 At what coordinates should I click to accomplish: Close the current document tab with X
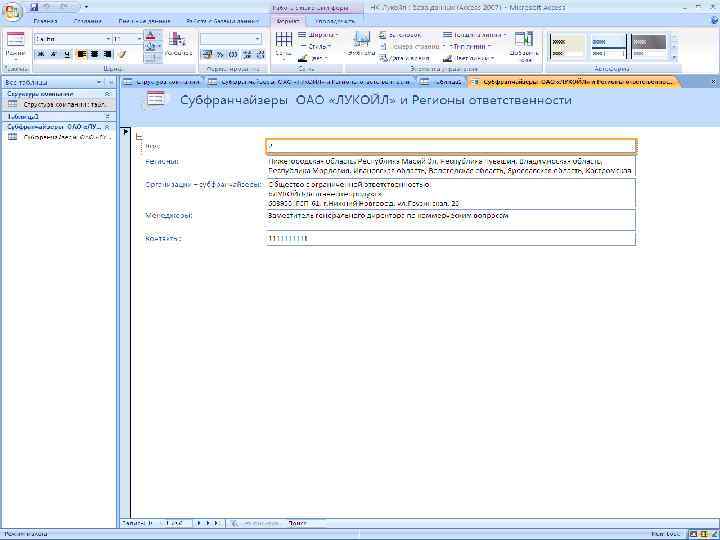pyautogui.click(x=714, y=82)
